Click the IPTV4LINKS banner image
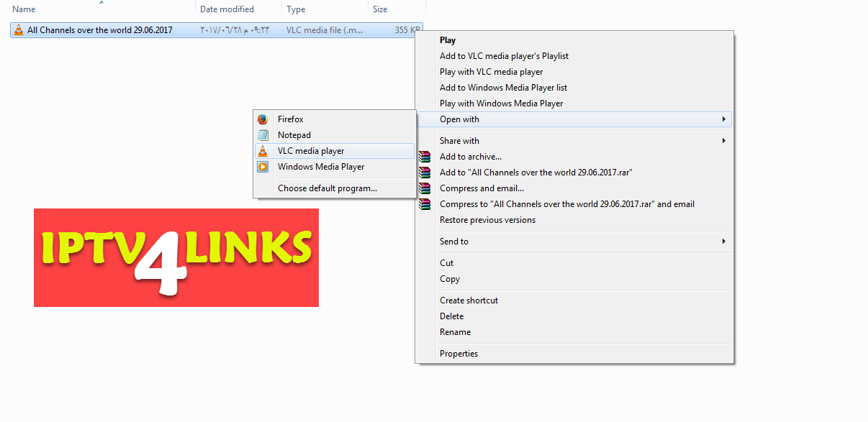868x422 pixels. (176, 257)
